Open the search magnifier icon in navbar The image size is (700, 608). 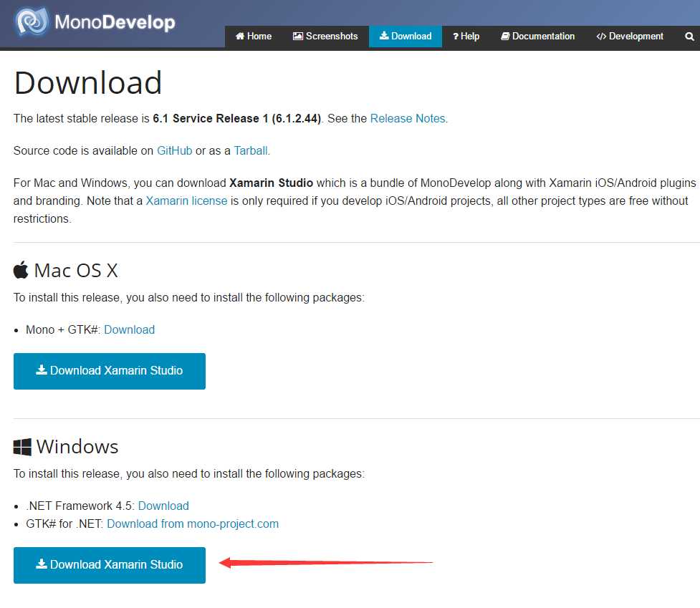(689, 37)
